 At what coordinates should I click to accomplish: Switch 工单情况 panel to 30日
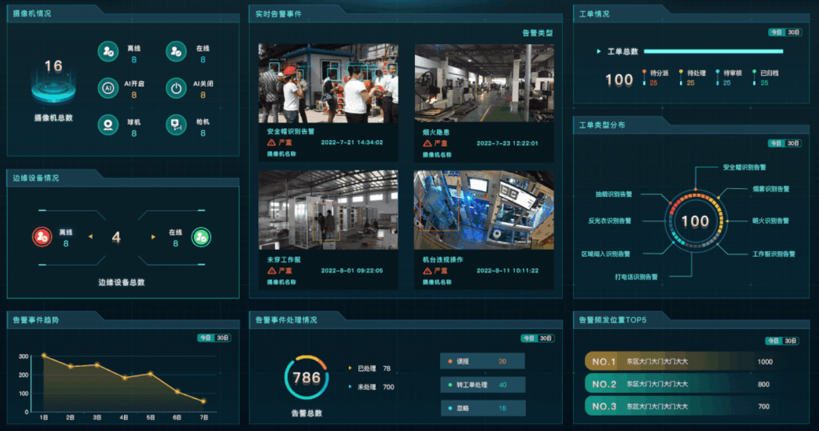pyautogui.click(x=794, y=32)
